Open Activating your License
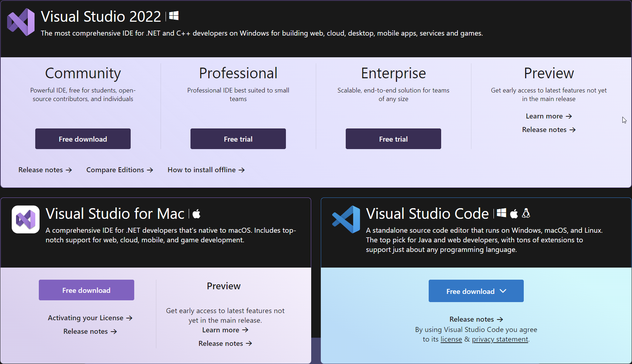Viewport: 632px width, 364px height. point(90,318)
